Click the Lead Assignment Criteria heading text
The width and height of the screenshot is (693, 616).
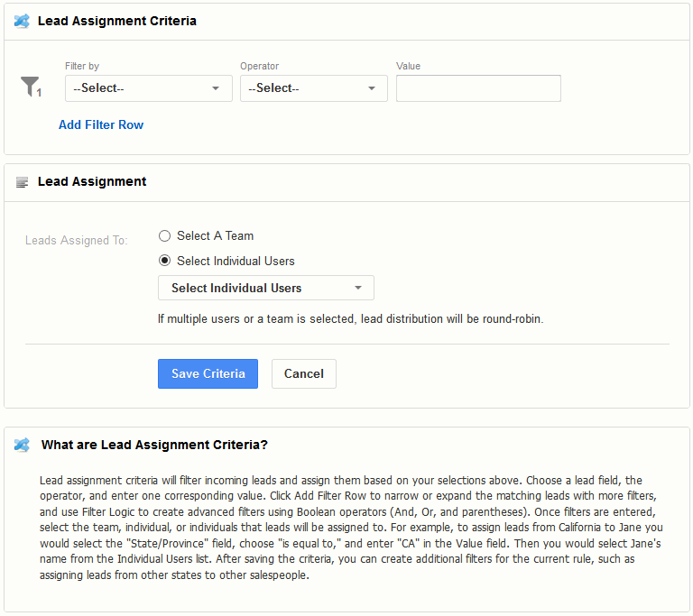pos(117,22)
